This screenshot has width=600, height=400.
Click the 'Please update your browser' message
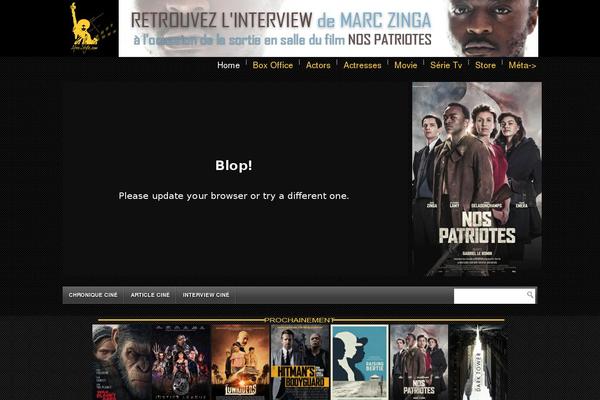click(234, 196)
